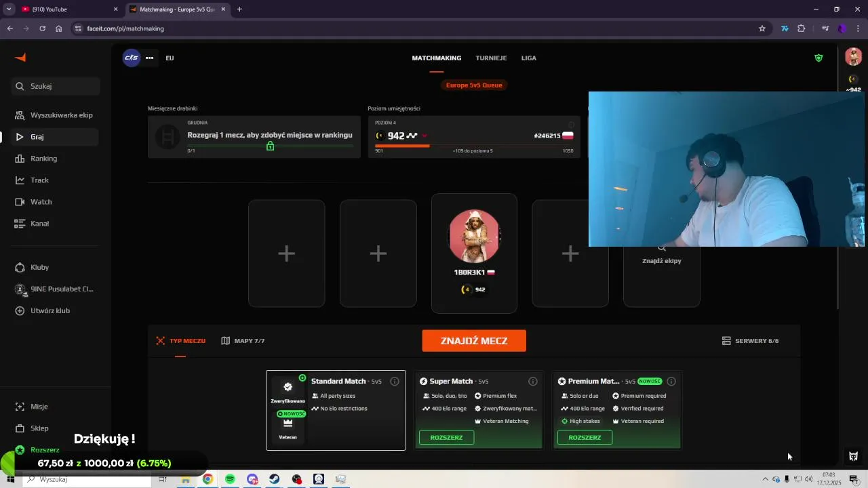Screen dimensions: 868x488
Task: Open Chrome media controls icon
Action: [825, 28]
